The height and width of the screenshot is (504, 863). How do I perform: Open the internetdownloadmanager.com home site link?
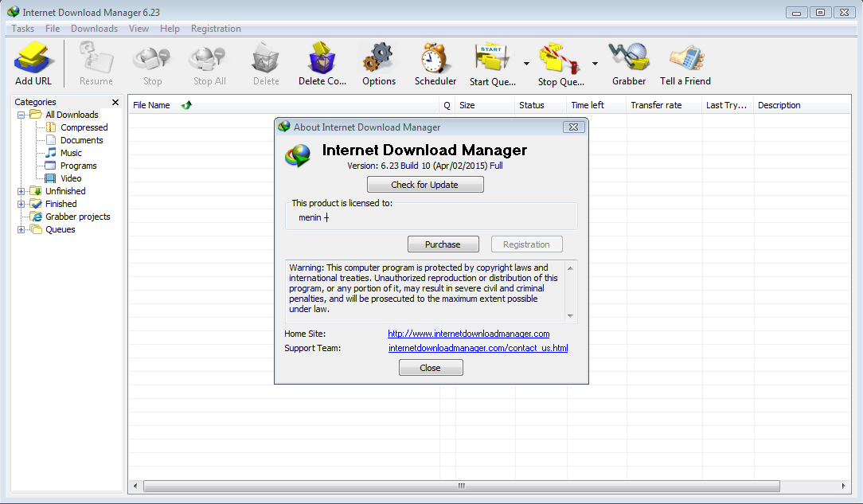468,334
